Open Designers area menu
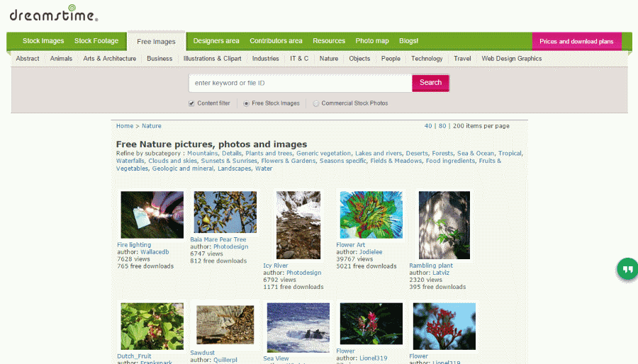The height and width of the screenshot is (364, 638). coord(216,41)
